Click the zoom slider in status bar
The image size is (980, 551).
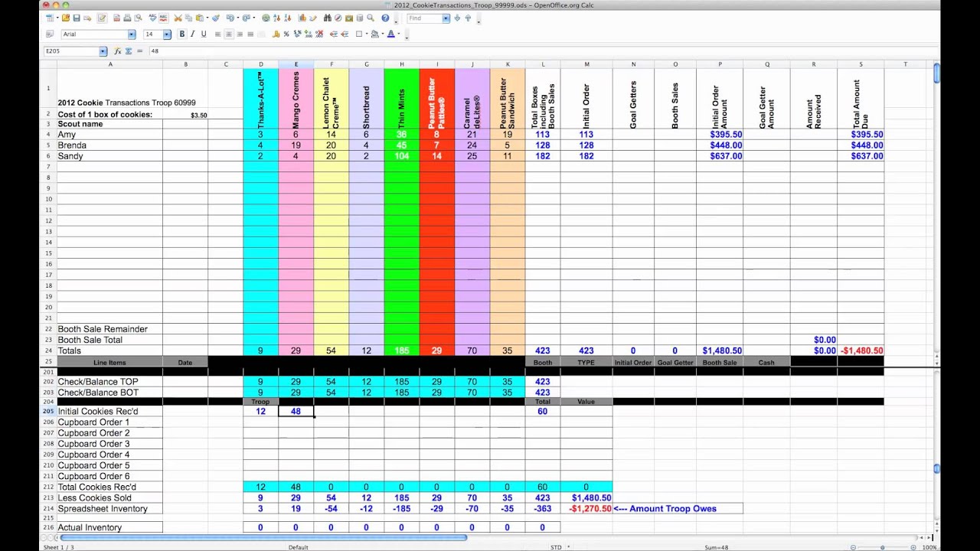pos(883,547)
